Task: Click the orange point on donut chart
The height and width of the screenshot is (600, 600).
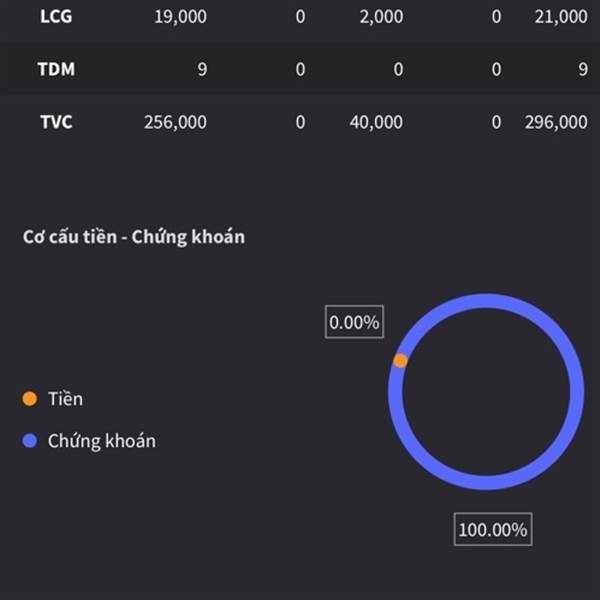Action: 400,360
